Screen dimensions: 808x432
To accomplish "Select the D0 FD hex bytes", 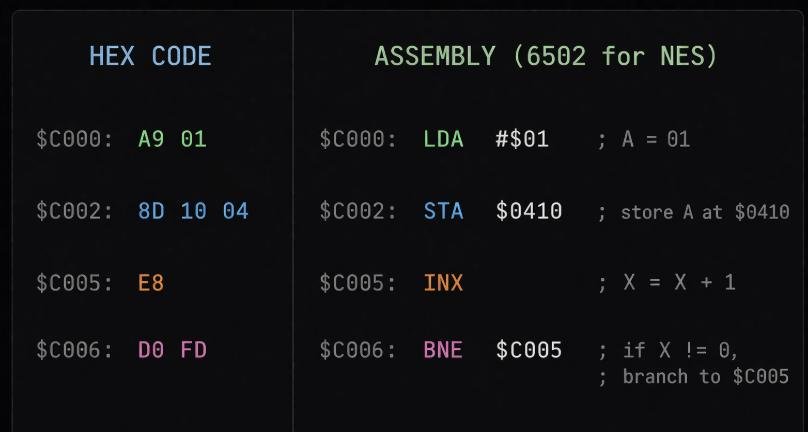I will [172, 350].
